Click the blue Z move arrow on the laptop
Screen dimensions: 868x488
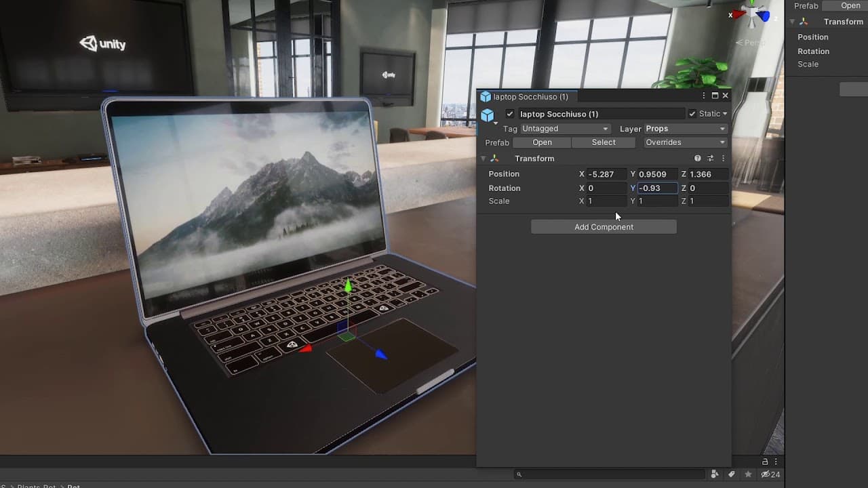tap(381, 354)
